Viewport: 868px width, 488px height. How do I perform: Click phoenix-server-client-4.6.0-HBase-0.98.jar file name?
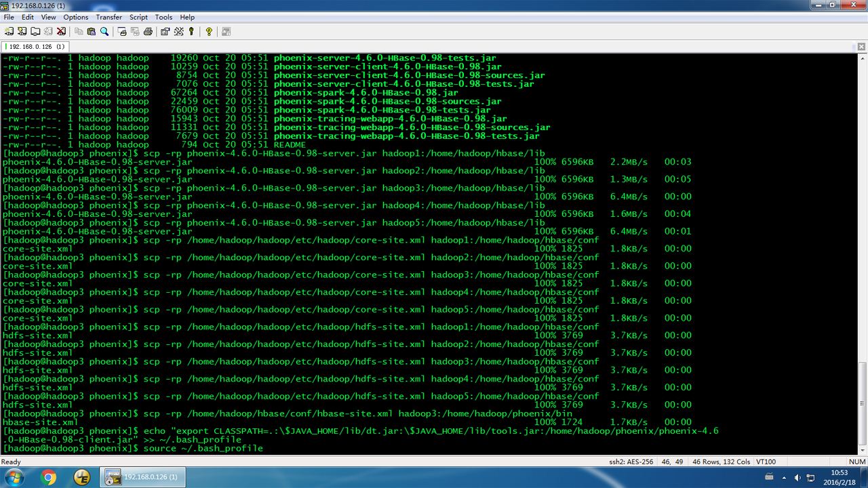coord(388,66)
